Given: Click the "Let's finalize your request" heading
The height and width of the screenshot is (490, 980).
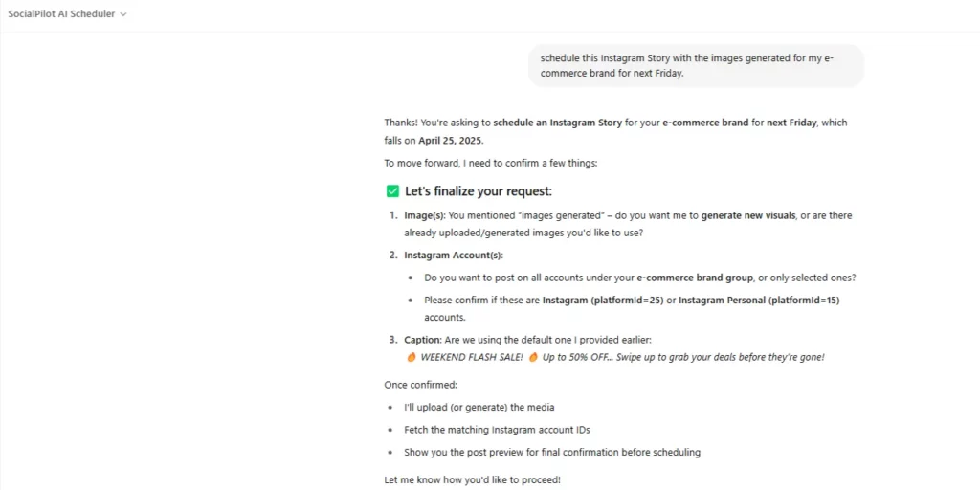Looking at the screenshot, I should point(479,191).
